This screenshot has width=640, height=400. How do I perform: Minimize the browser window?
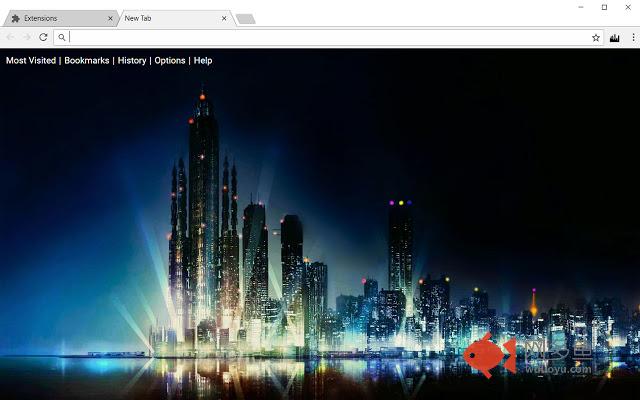[581, 7]
